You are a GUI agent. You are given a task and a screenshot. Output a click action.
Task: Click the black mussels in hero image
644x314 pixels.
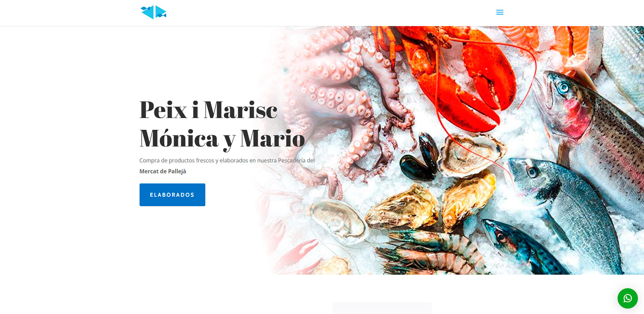click(x=421, y=157)
